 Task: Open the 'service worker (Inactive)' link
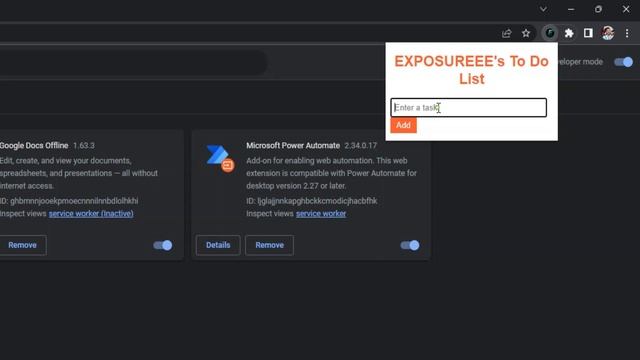click(91, 213)
